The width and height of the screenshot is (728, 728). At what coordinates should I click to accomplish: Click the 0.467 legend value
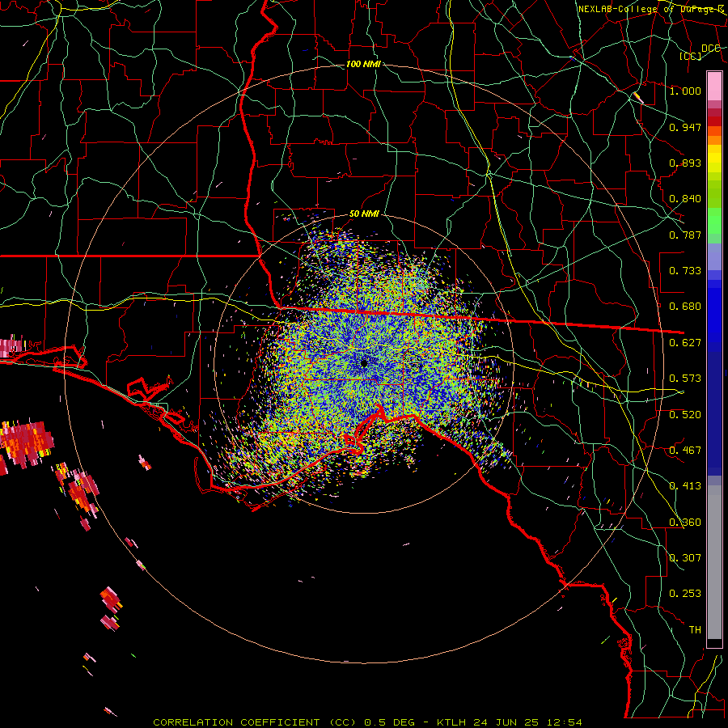(x=685, y=451)
